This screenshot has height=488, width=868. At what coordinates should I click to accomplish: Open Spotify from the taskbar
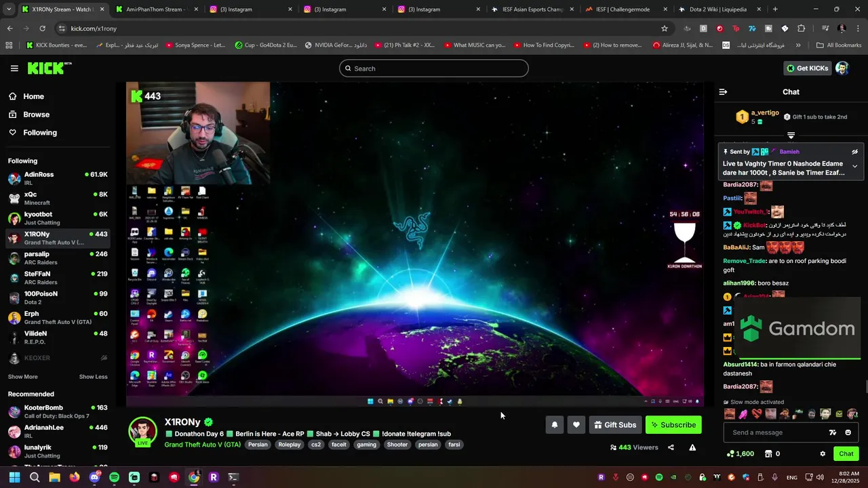point(114,477)
